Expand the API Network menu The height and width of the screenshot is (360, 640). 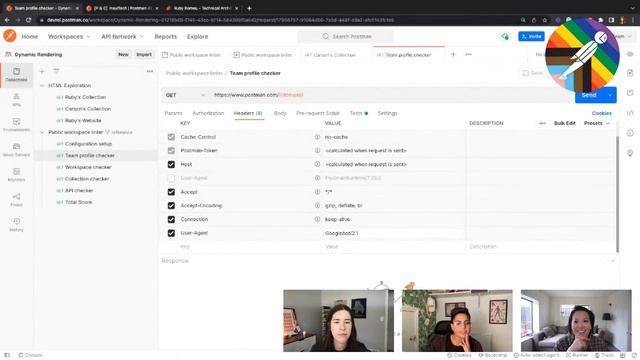(x=122, y=36)
